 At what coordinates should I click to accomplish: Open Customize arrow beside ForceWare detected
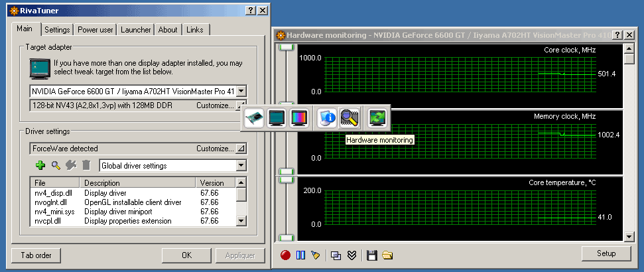[242, 149]
